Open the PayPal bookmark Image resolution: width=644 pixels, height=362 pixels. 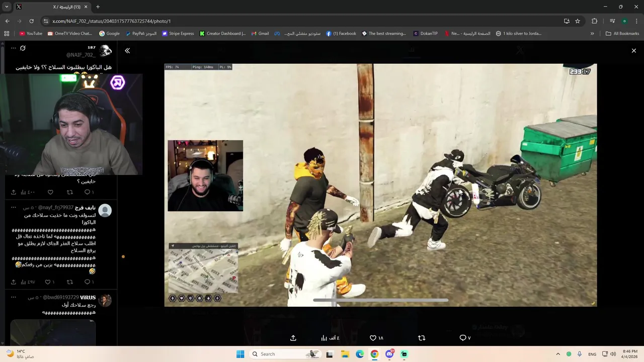141,34
